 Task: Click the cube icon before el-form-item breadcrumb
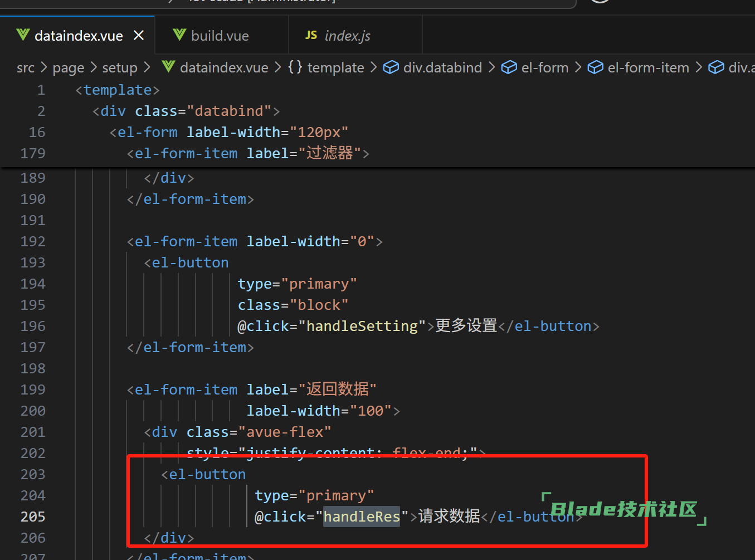[x=595, y=67]
